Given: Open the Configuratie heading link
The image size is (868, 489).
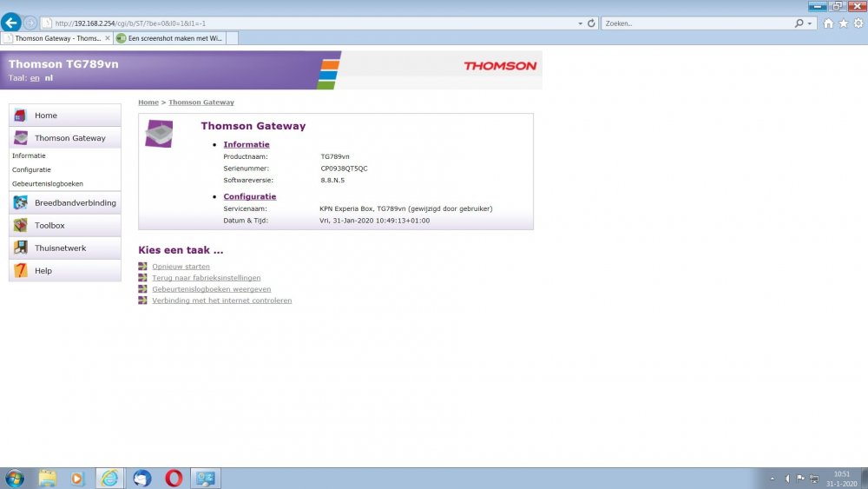Looking at the screenshot, I should (250, 196).
